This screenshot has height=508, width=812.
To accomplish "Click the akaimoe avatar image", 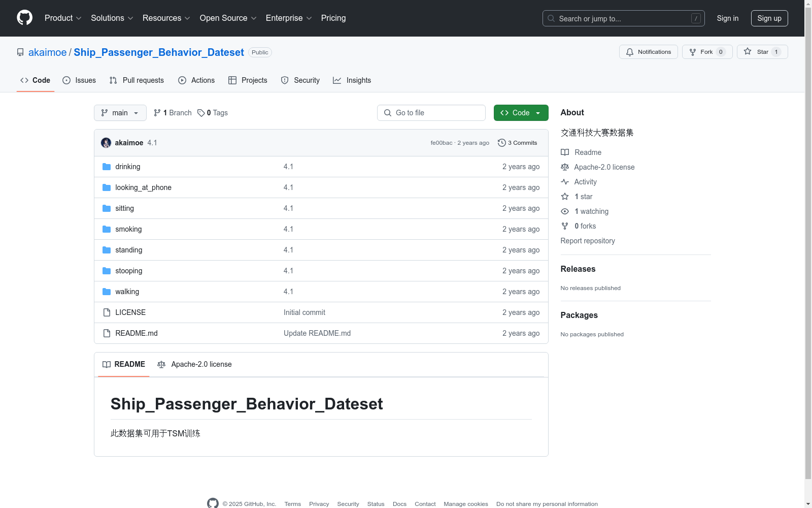I will point(106,143).
